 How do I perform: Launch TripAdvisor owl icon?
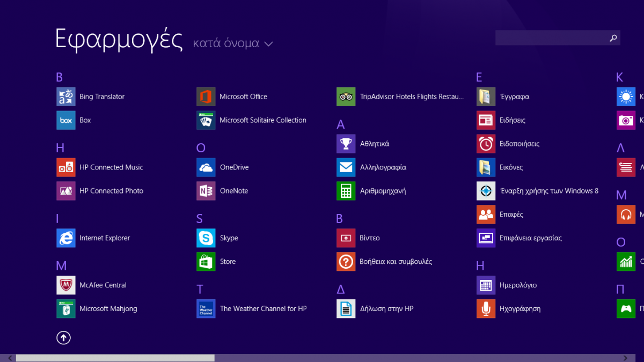coord(346,97)
